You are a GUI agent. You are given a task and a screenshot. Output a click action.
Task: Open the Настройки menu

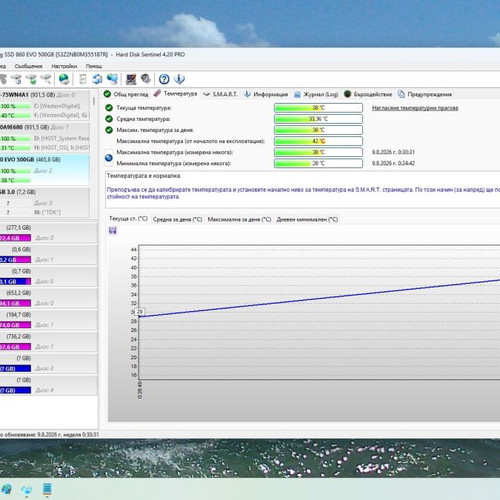(64, 66)
